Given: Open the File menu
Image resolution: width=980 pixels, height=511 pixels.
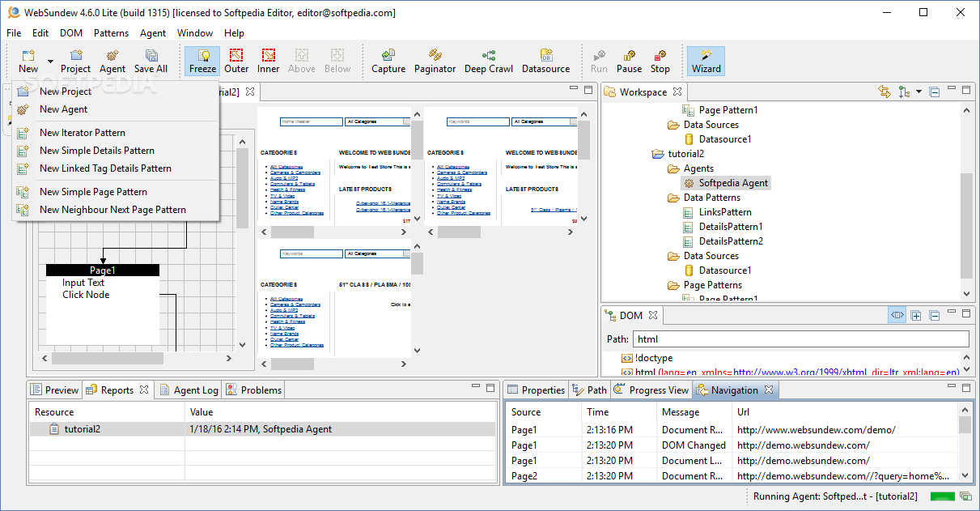Looking at the screenshot, I should [14, 33].
